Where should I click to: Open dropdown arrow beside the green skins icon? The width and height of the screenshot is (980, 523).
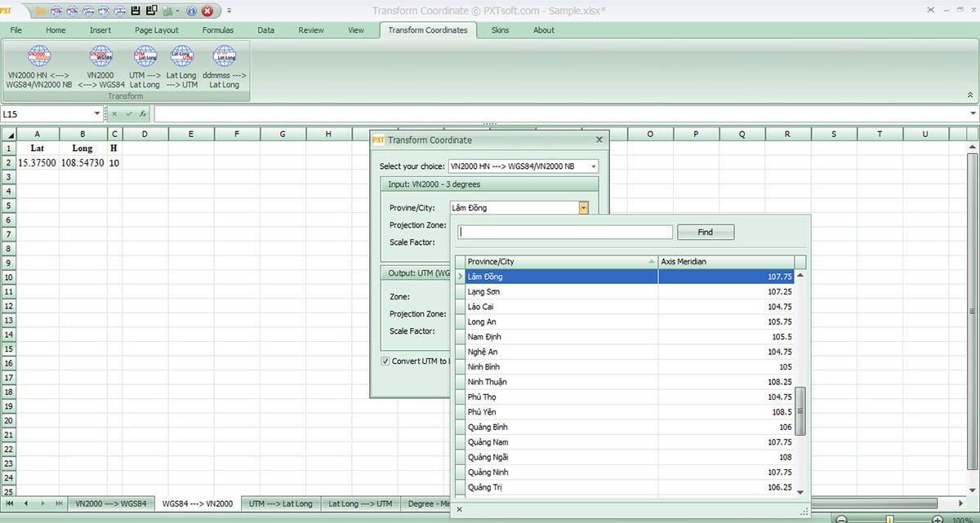click(x=177, y=11)
